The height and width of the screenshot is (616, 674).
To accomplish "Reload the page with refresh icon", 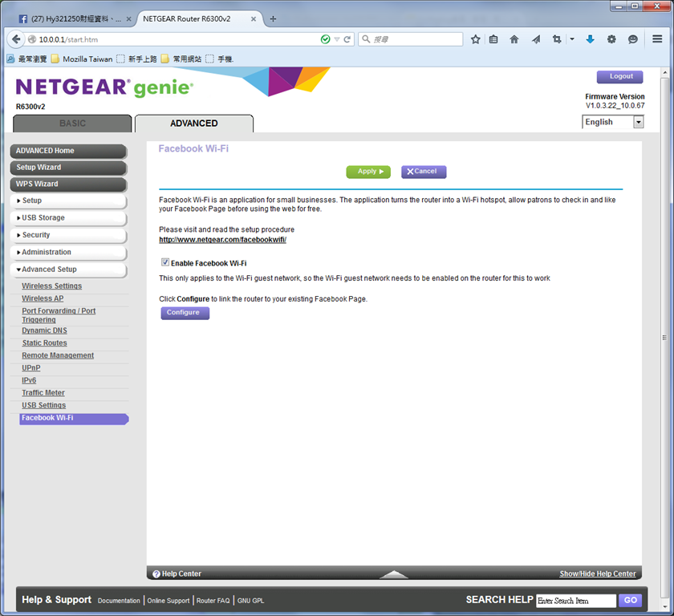I will click(x=347, y=39).
